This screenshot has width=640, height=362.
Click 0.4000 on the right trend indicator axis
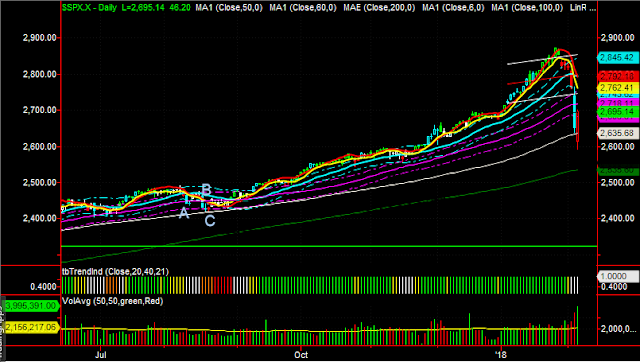pos(613,286)
